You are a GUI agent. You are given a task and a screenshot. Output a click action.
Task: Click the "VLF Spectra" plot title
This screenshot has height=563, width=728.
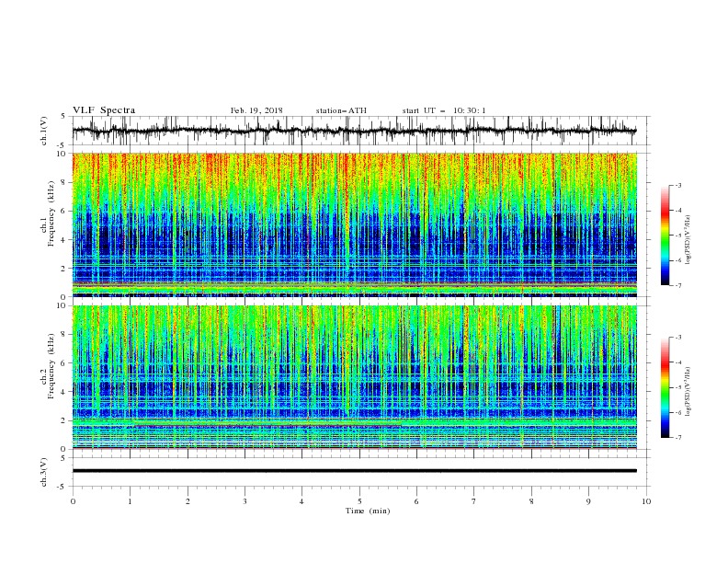coord(104,110)
